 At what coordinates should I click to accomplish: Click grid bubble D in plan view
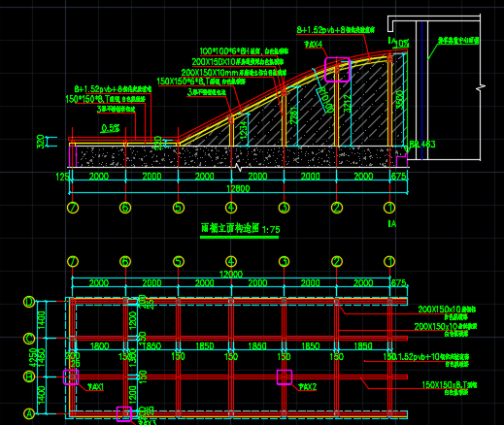tap(29, 302)
